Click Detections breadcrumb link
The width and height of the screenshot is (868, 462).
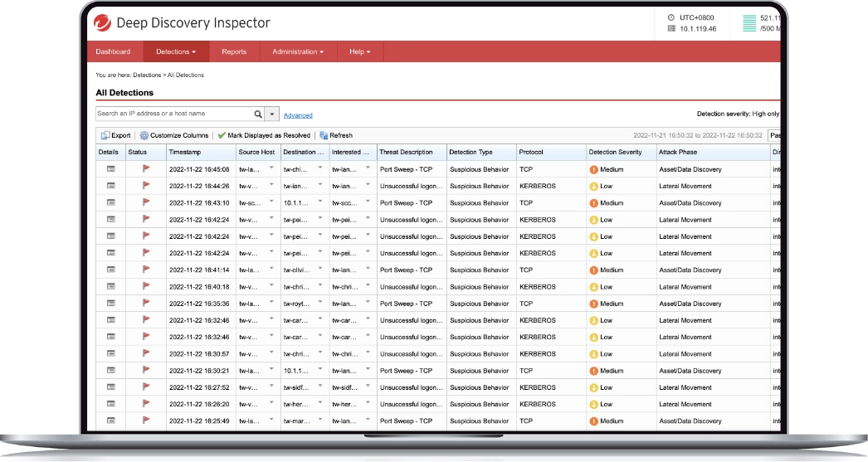tap(147, 75)
